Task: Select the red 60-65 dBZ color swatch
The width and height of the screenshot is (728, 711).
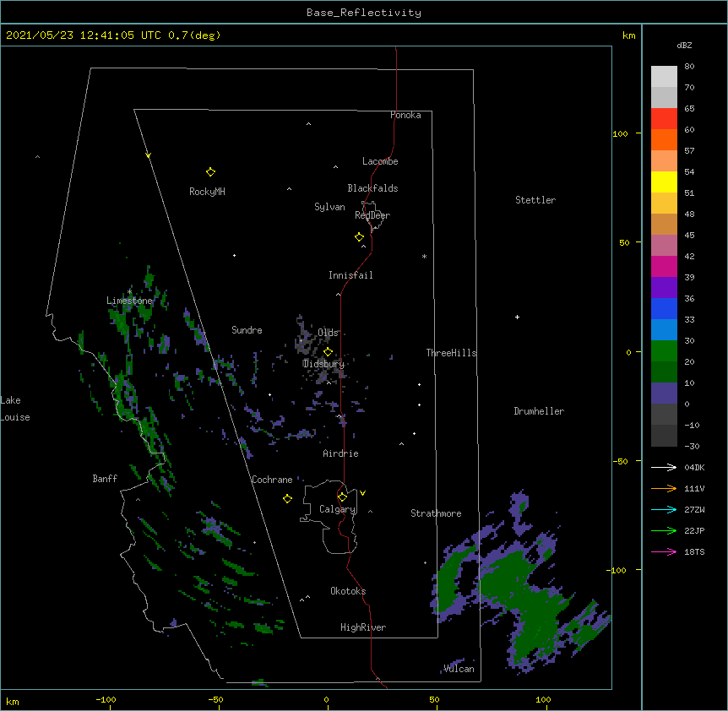Action: point(664,119)
